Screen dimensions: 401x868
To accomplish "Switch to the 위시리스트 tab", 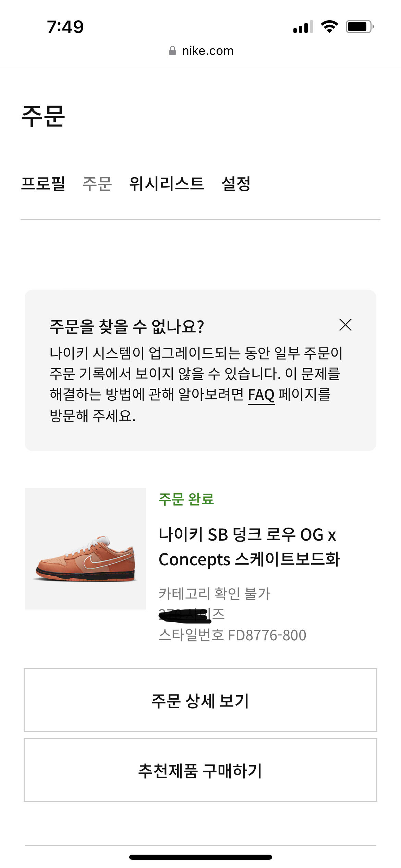I will (x=167, y=183).
